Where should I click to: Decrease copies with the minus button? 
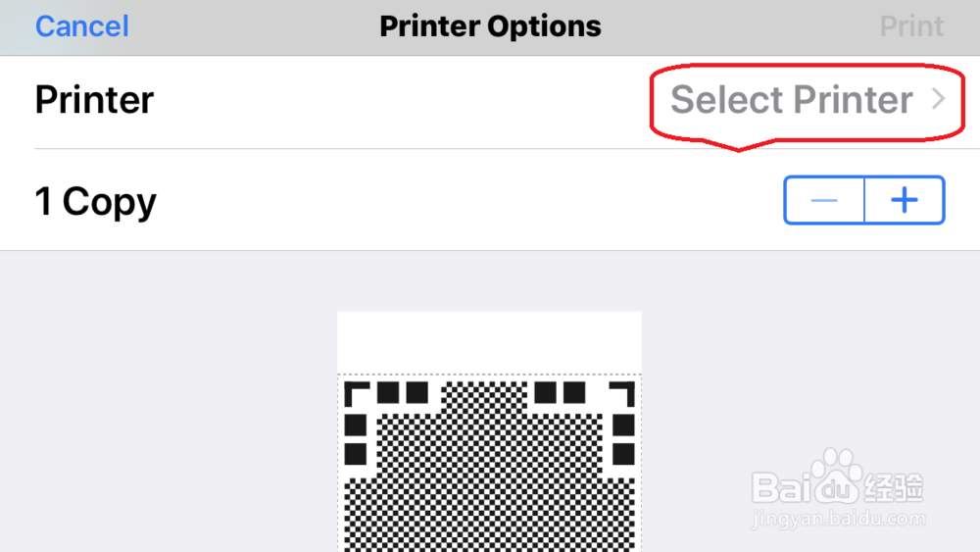coord(824,200)
